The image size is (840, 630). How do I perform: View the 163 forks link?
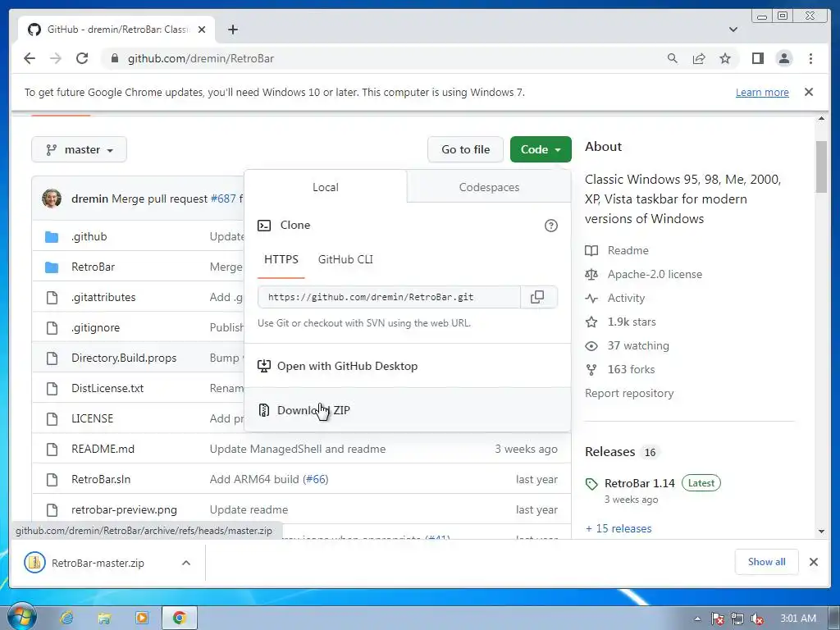631,370
